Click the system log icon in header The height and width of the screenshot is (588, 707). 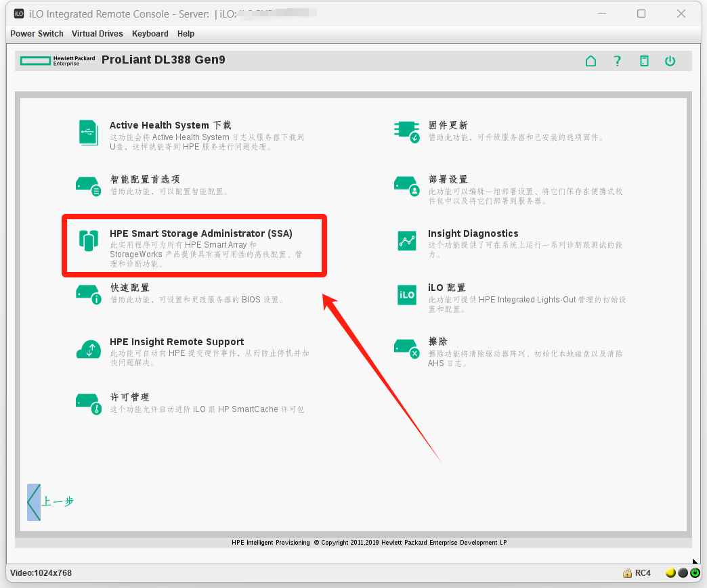coord(644,61)
